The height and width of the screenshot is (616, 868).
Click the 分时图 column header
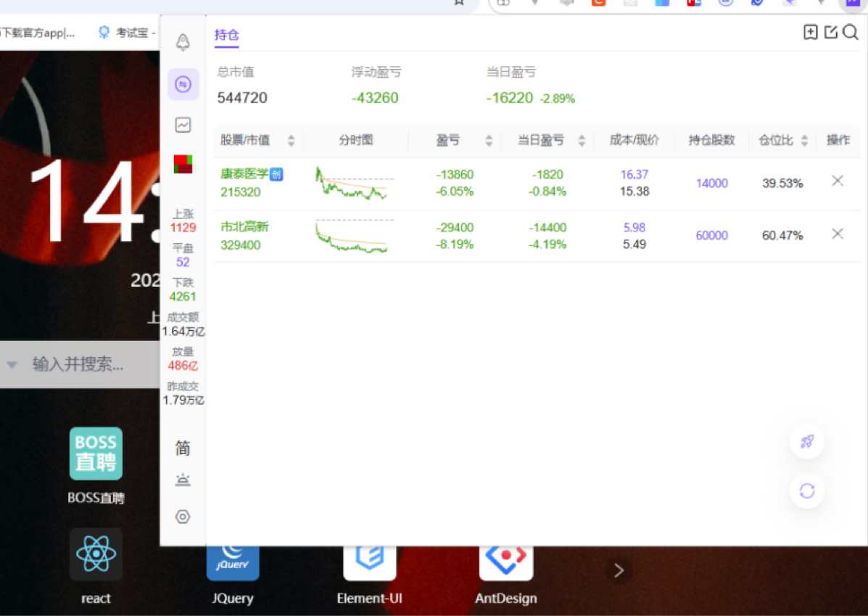[356, 140]
